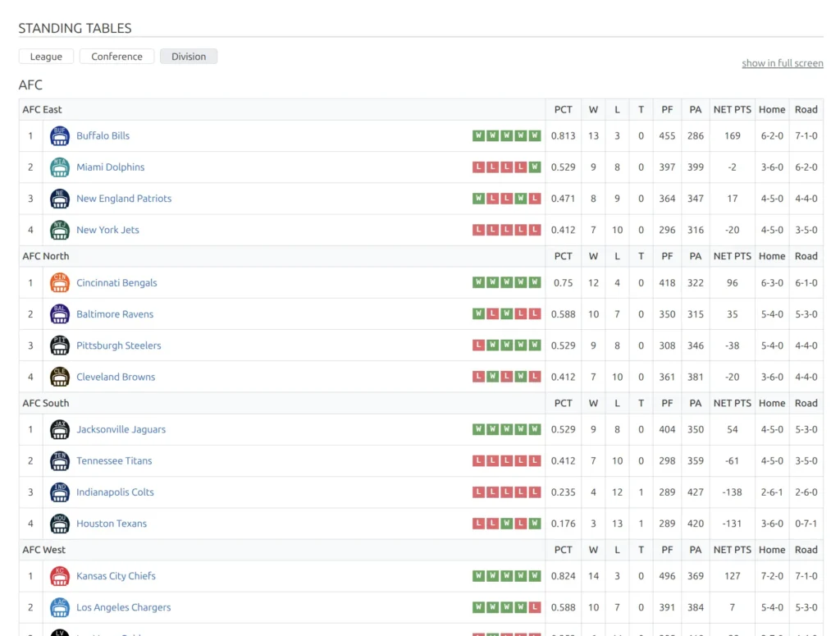Open the Cincinnati Bengals team link

coord(116,282)
